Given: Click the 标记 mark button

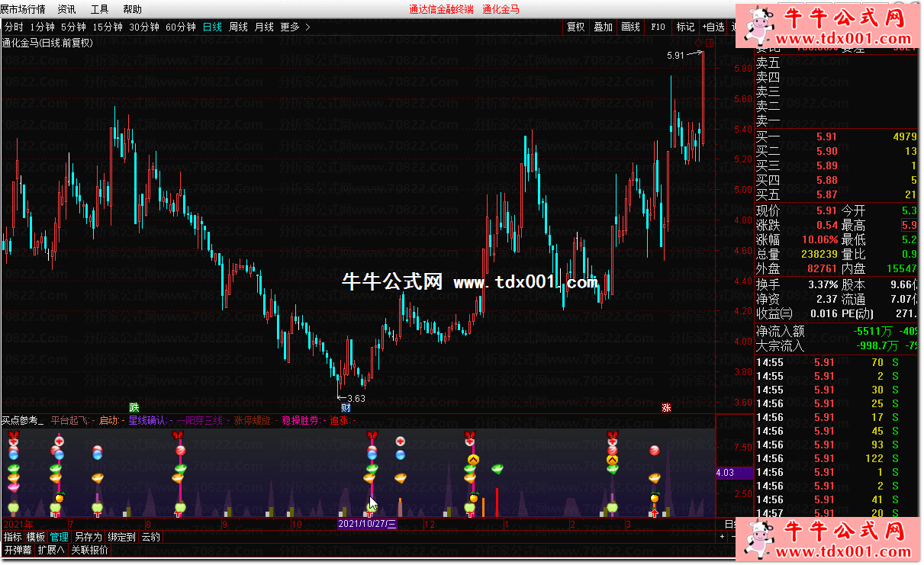Looking at the screenshot, I should tap(685, 27).
